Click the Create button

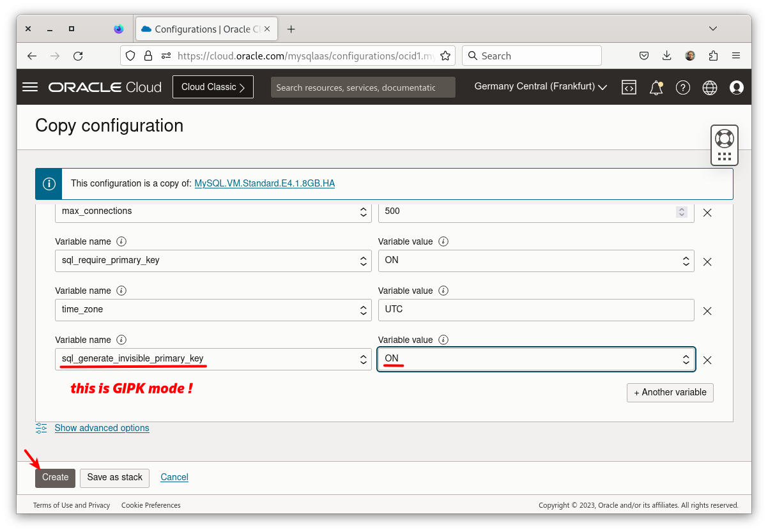click(x=55, y=477)
